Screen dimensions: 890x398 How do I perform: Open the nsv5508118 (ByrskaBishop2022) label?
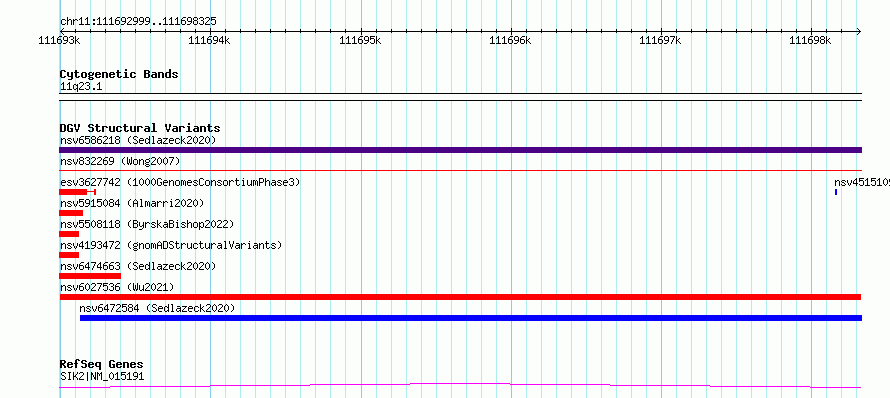point(146,224)
